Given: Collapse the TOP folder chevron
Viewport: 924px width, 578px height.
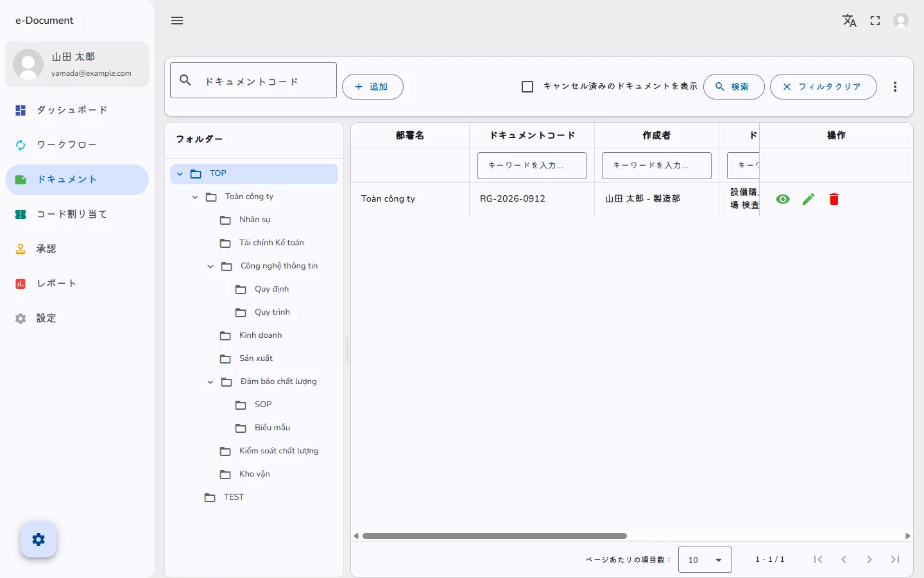Looking at the screenshot, I should [180, 174].
